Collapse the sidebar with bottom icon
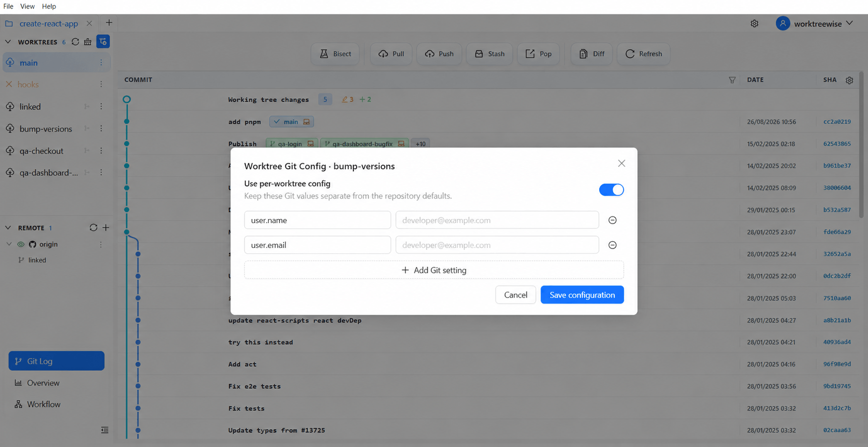 pos(104,430)
